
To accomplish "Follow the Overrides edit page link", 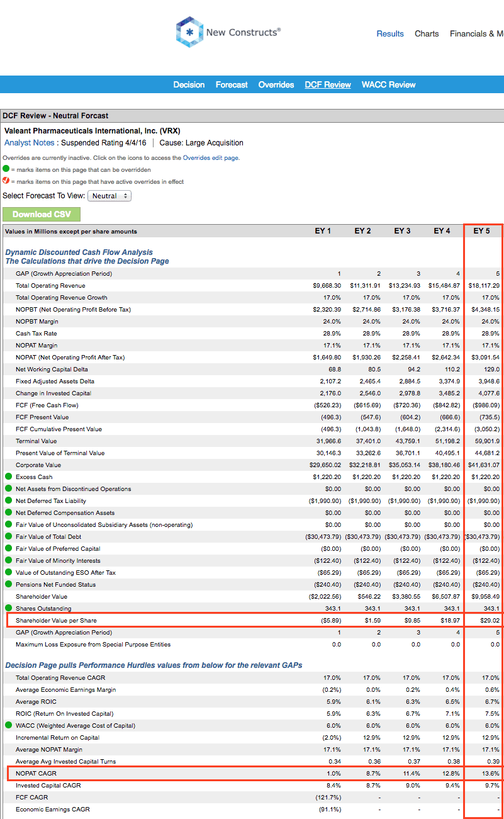I will click(x=210, y=158).
